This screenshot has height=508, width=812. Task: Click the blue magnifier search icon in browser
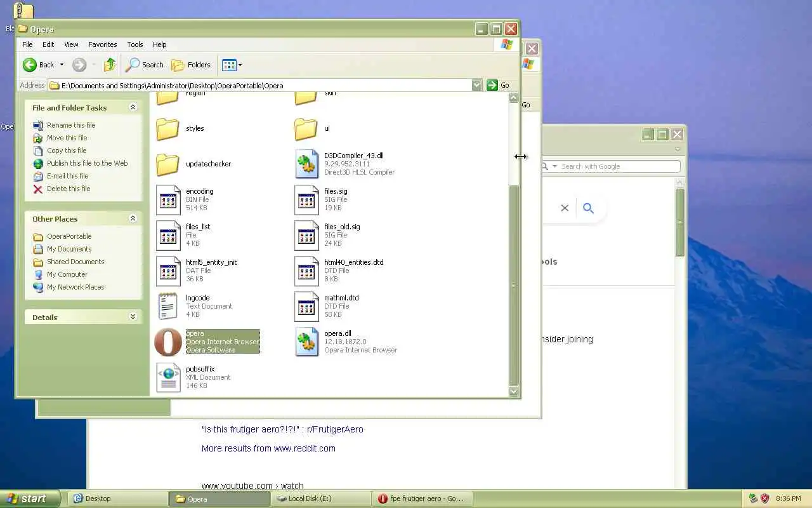[x=589, y=208]
